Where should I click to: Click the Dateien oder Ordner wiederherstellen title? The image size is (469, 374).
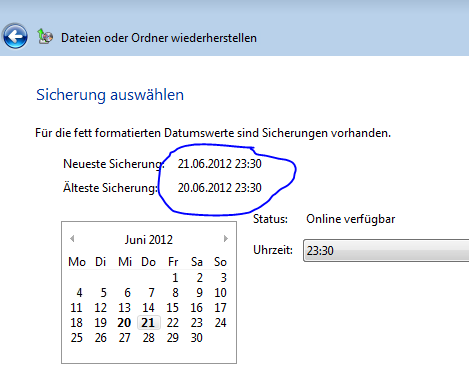click(x=159, y=38)
